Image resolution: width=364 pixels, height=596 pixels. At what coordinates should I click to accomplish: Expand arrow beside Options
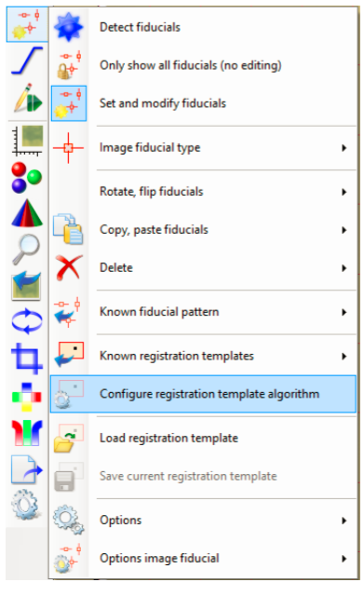click(344, 521)
